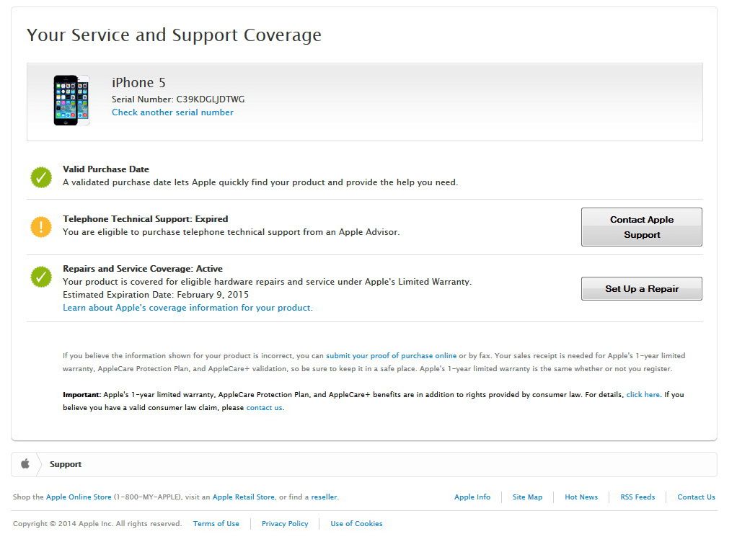Open the 'contact us' consumer claim link
The image size is (737, 560).
click(264, 408)
